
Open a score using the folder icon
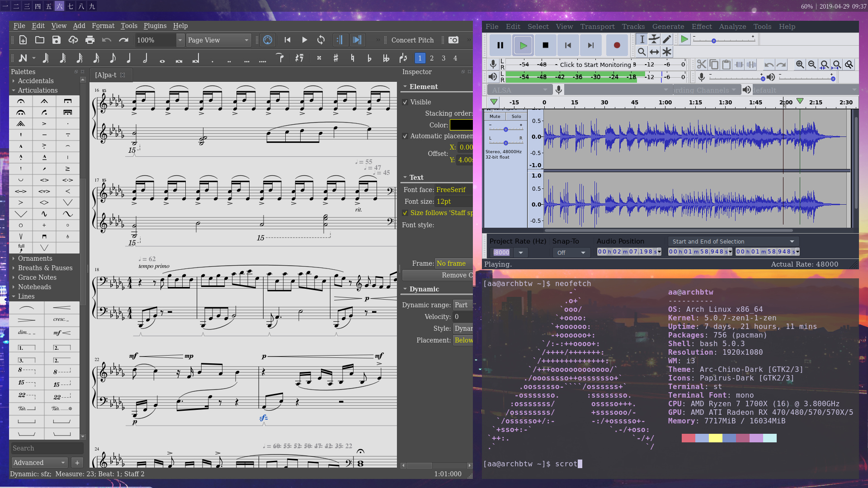tap(40, 40)
